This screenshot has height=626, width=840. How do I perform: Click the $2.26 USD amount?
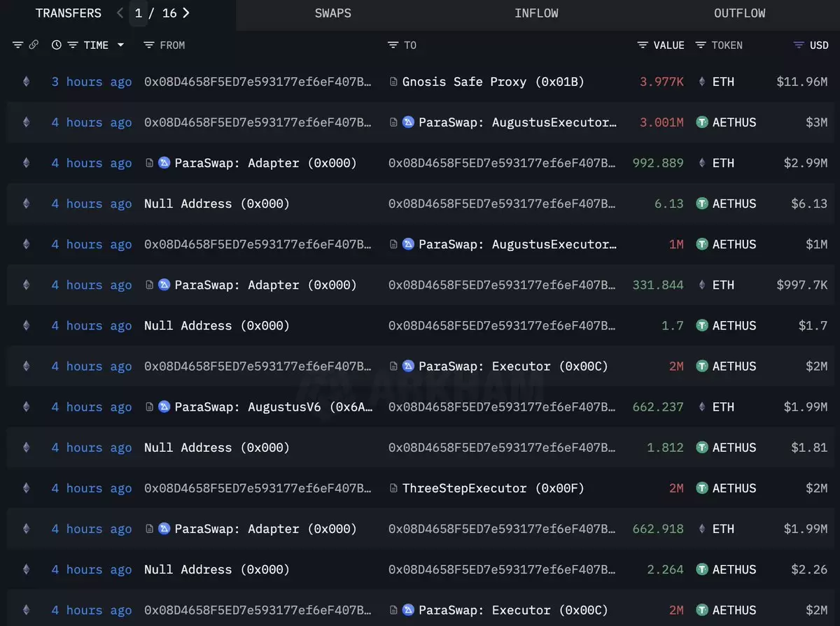pos(810,569)
